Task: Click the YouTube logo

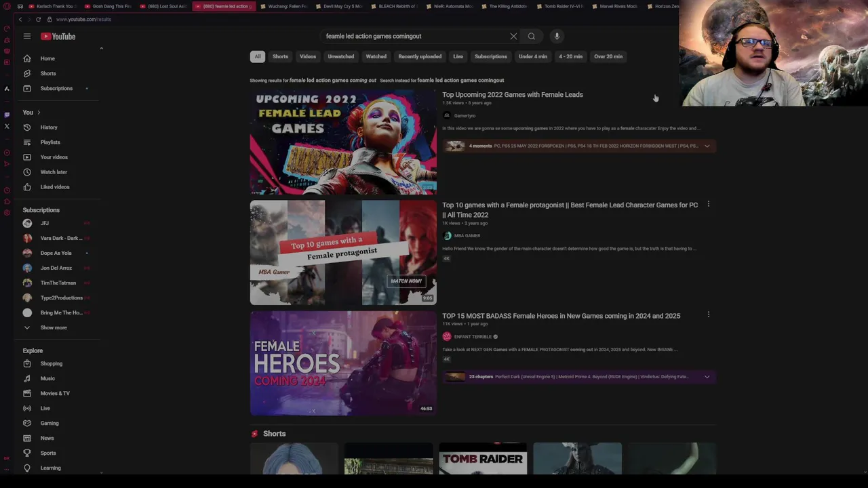Action: point(58,37)
